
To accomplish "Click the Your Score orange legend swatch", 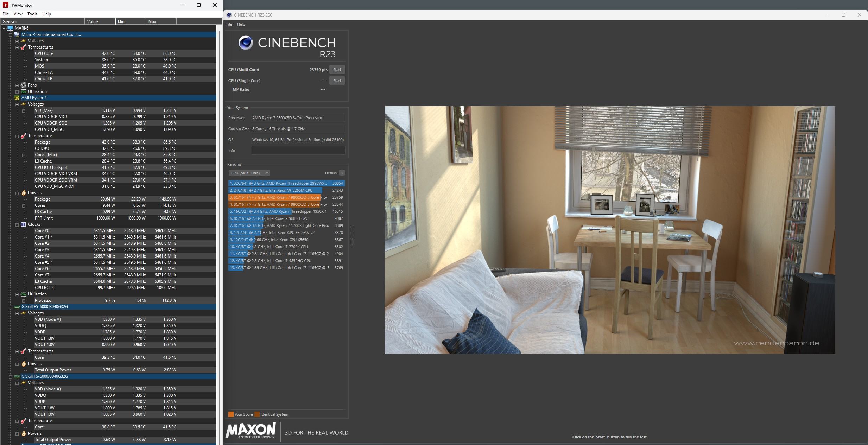I will [231, 414].
